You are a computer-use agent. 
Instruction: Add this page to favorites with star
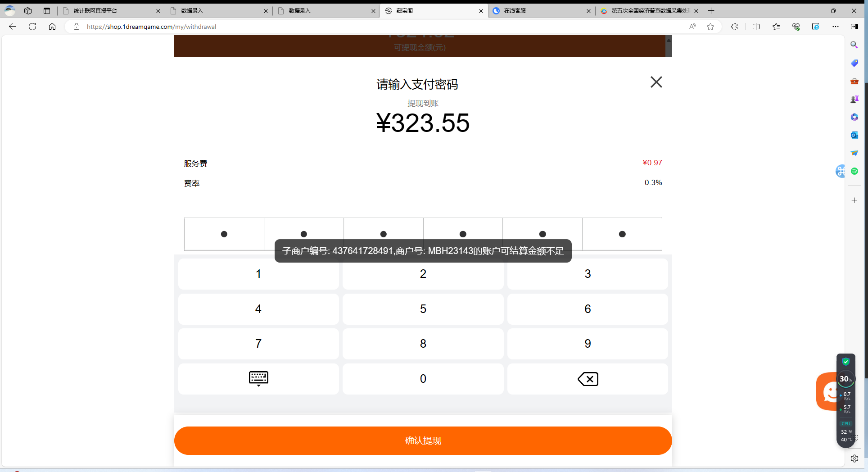(710, 27)
